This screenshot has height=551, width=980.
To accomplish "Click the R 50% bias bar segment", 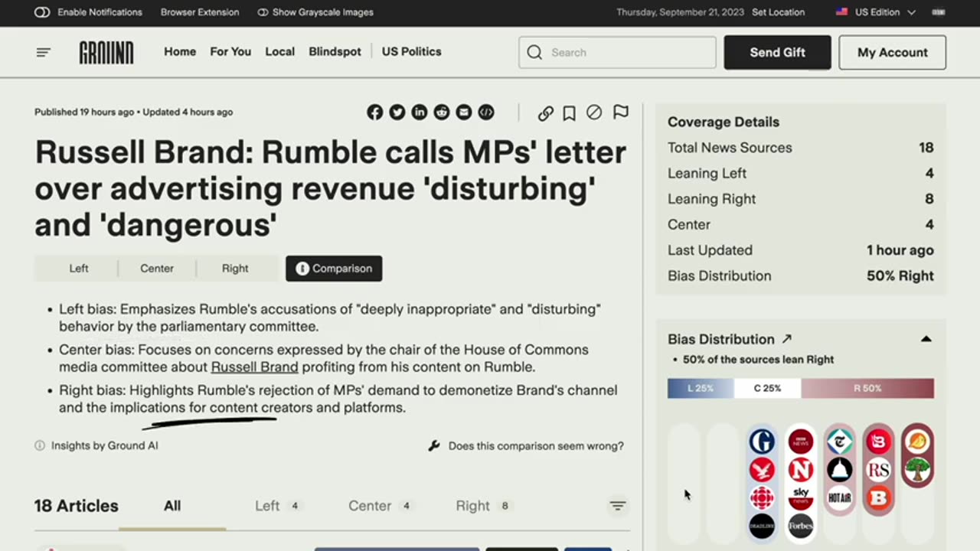I will 867,388.
